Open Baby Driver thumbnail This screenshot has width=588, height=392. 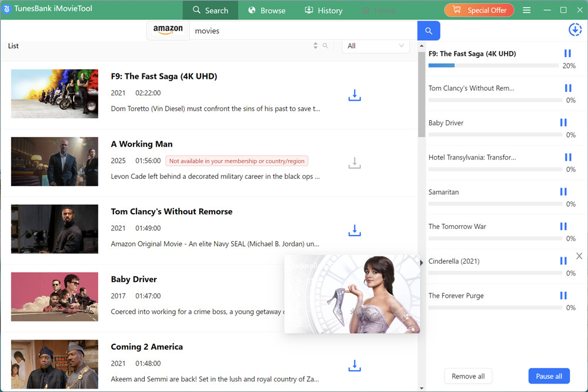coord(55,297)
